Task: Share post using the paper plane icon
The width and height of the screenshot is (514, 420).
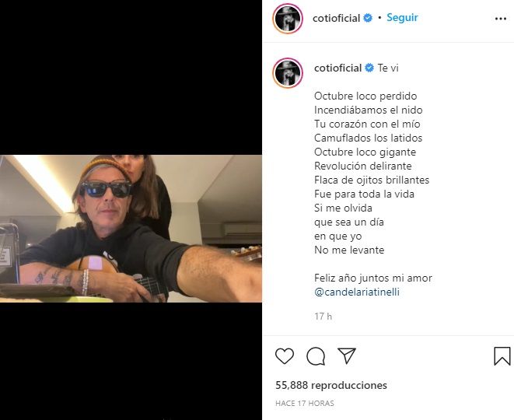Action: tap(347, 355)
